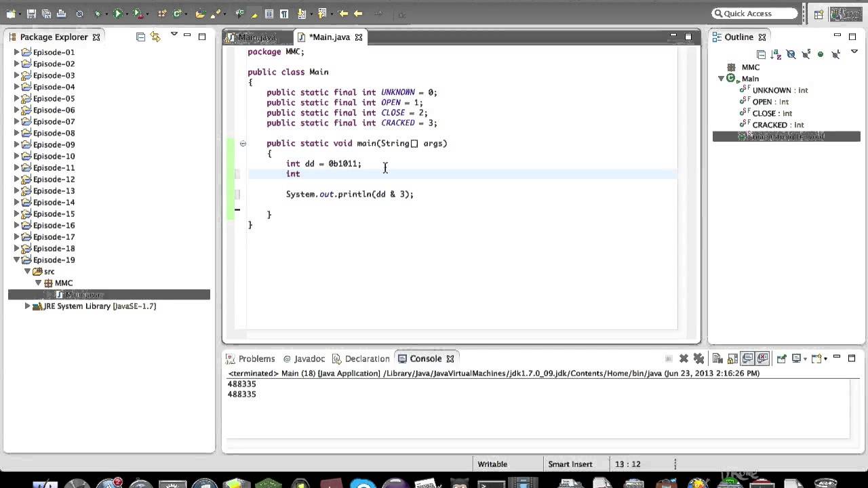This screenshot has height=488, width=868.
Task: Click the Save icon in main toolbar
Action: (x=31, y=14)
